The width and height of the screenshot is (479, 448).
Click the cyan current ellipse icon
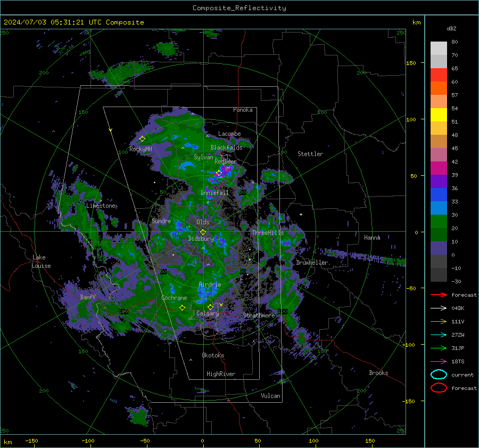pyautogui.click(x=439, y=374)
